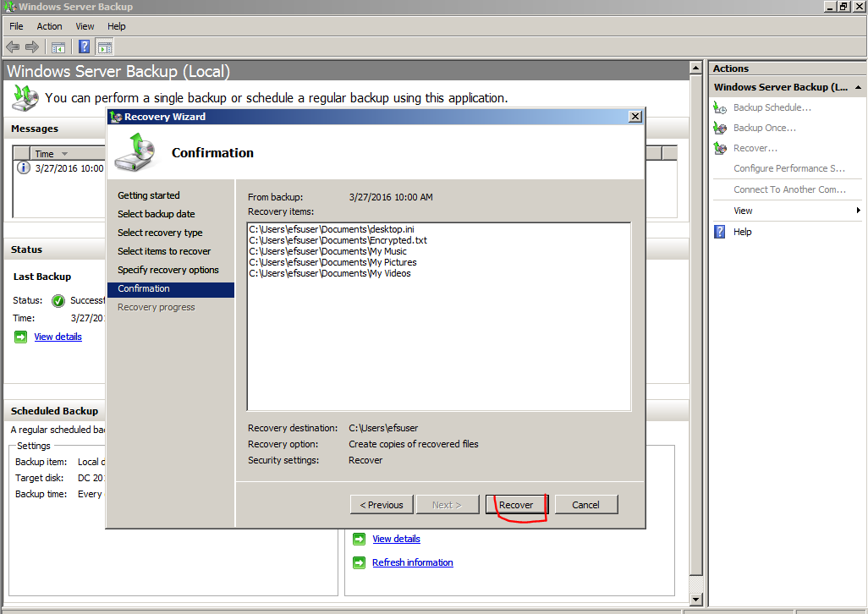Click the Previous button
868x614 pixels.
(x=382, y=504)
